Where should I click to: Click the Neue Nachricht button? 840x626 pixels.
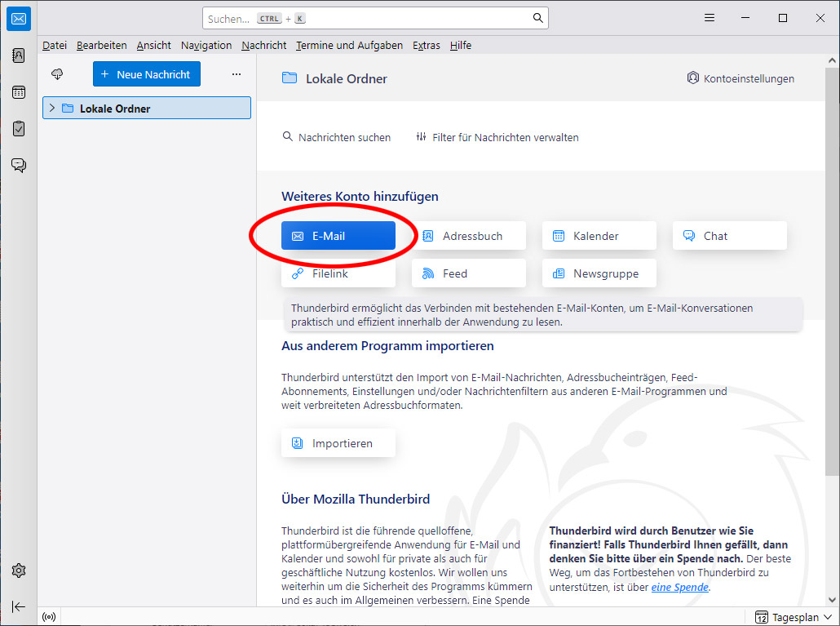pos(147,74)
